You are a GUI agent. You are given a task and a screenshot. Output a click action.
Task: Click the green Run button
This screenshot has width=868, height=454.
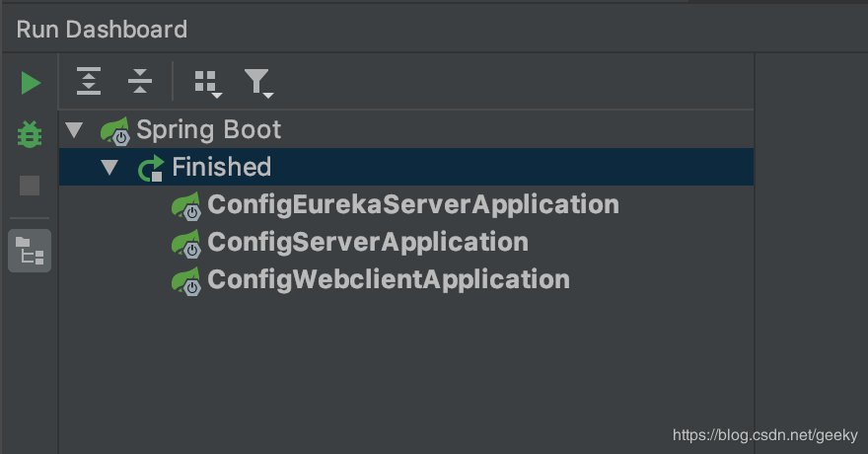coord(31,83)
